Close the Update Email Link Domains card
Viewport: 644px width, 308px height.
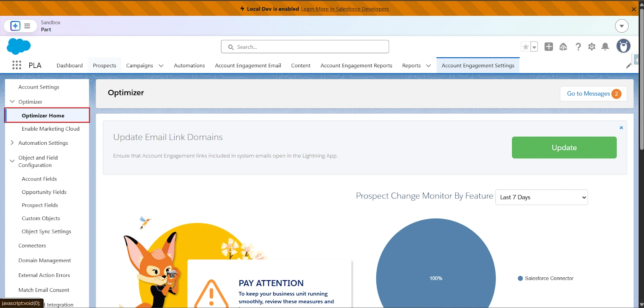621,127
